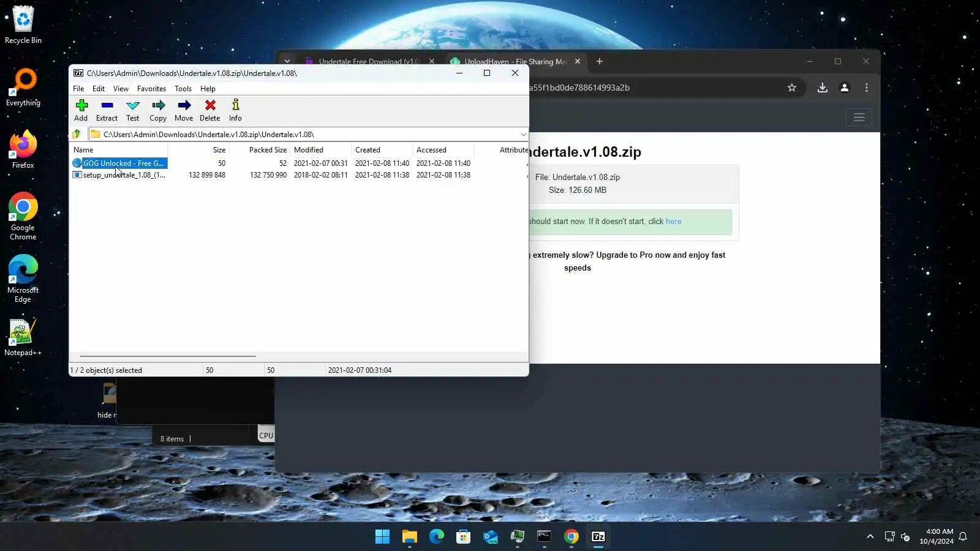Image resolution: width=980 pixels, height=551 pixels.
Task: Open the Edit menu in 7-Zip
Action: 99,89
